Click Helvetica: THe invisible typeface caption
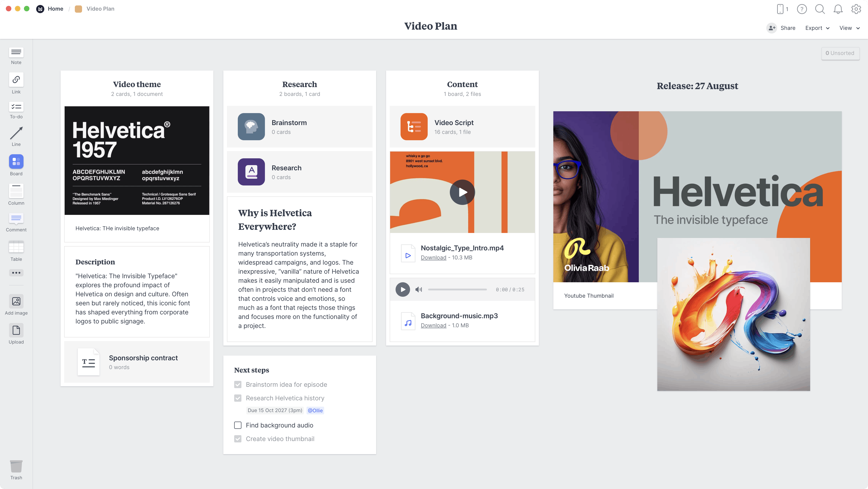Screen dimensions: 868x489 (117, 228)
